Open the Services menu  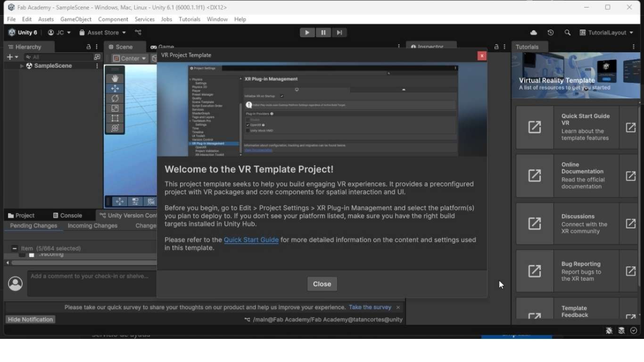(145, 19)
